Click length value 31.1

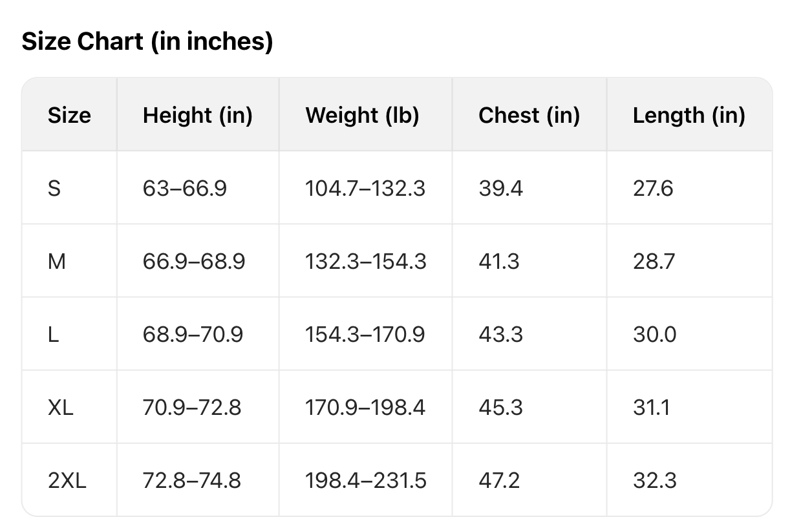click(652, 408)
